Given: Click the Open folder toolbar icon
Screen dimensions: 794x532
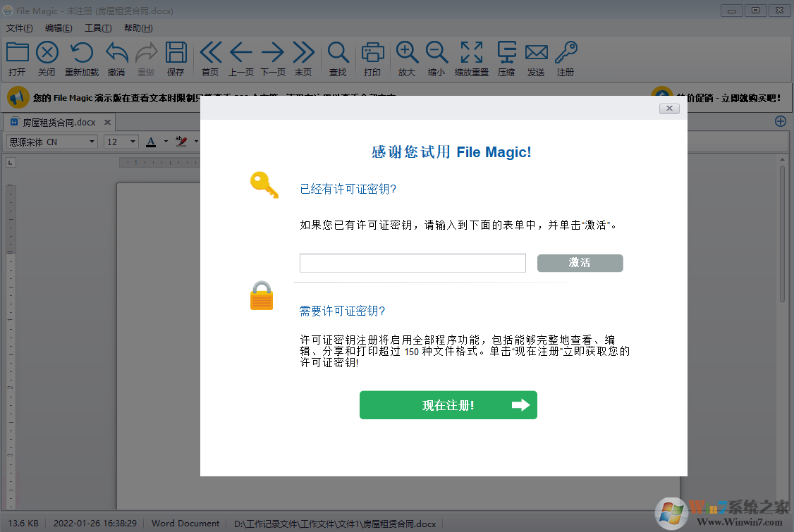Looking at the screenshot, I should (x=17, y=52).
